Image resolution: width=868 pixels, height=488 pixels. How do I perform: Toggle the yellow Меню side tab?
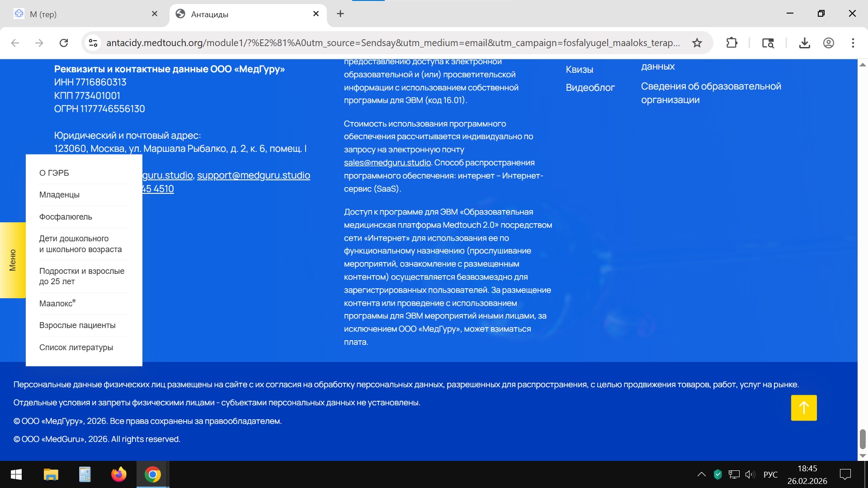coord(13,260)
